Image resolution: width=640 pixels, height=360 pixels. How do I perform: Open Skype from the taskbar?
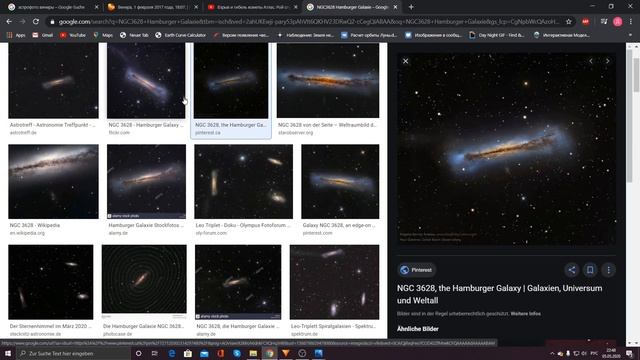point(237,353)
